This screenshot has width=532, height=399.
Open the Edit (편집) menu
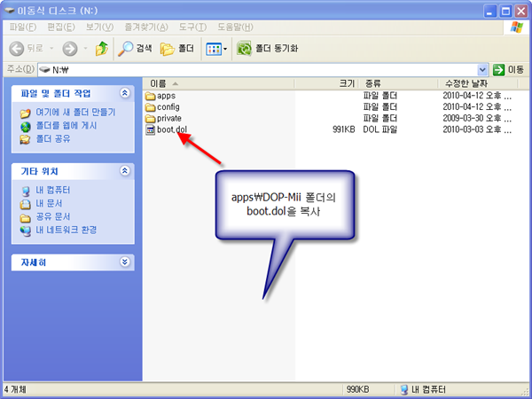click(61, 27)
